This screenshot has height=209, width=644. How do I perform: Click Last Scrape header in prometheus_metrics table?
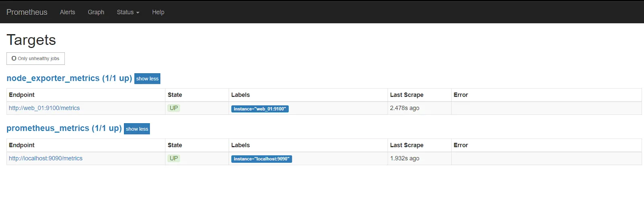(407, 145)
